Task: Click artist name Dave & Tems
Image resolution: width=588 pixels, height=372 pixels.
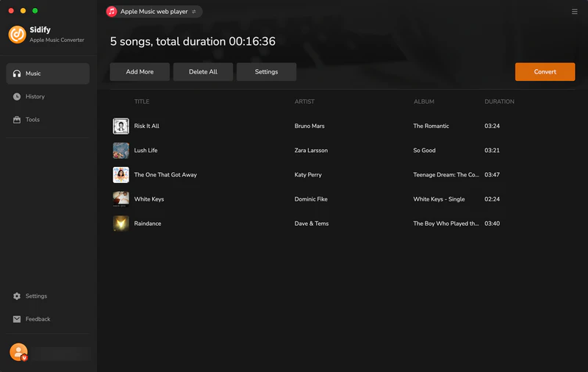Action: point(311,223)
